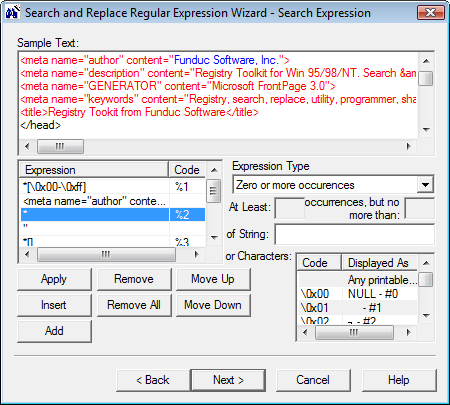Cancel the wizard
The width and height of the screenshot is (450, 405).
coord(313,380)
